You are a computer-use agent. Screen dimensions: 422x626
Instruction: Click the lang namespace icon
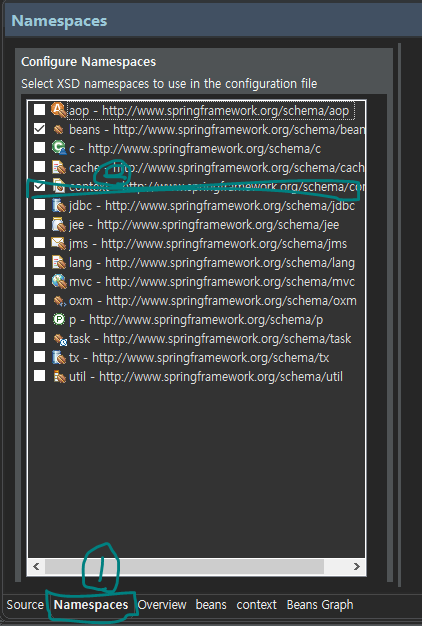click(x=59, y=262)
